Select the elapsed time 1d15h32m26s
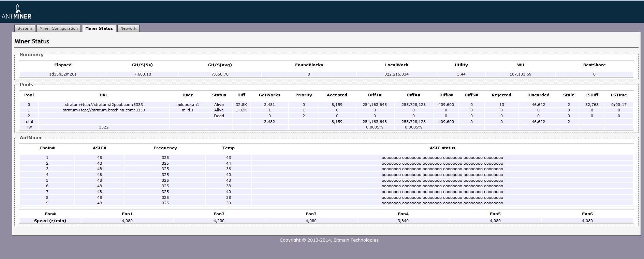The height and width of the screenshot is (259, 644). (63, 74)
